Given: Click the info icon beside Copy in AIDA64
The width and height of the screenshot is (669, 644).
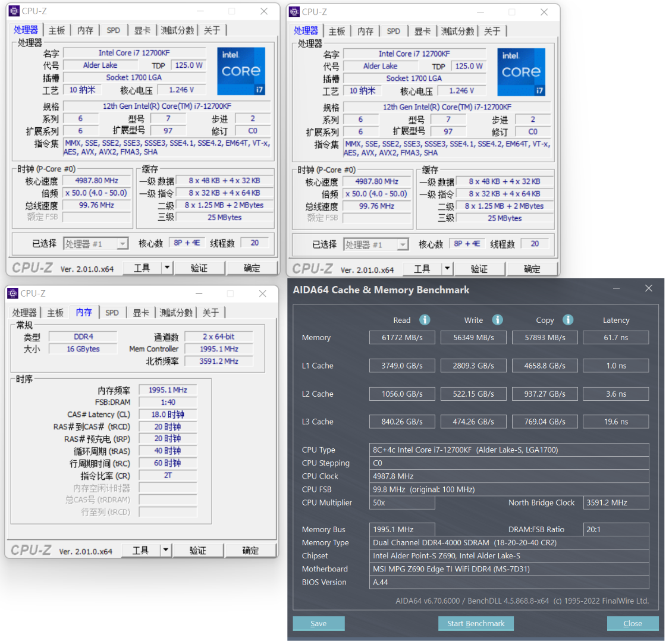Looking at the screenshot, I should click(568, 320).
